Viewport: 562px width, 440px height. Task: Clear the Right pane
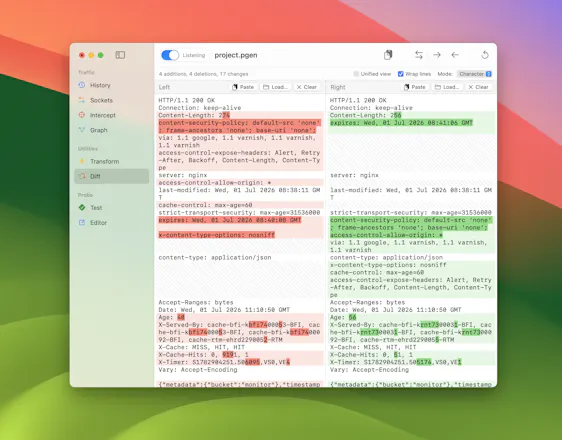point(478,87)
